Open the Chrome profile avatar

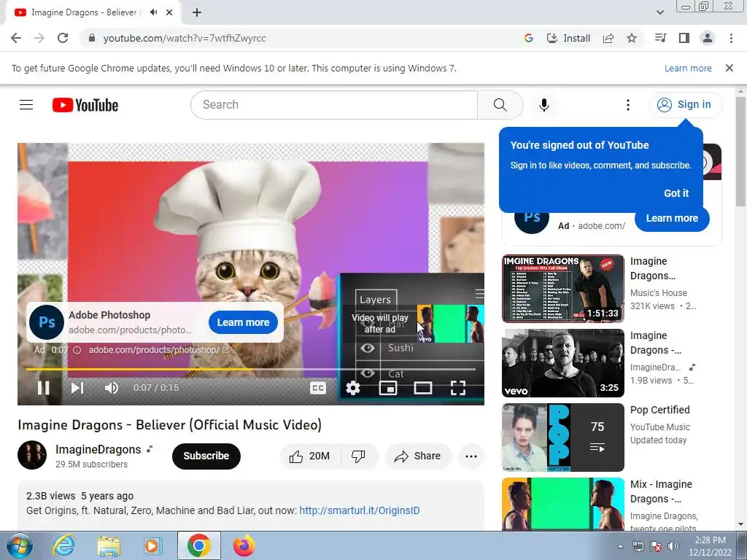pos(708,38)
